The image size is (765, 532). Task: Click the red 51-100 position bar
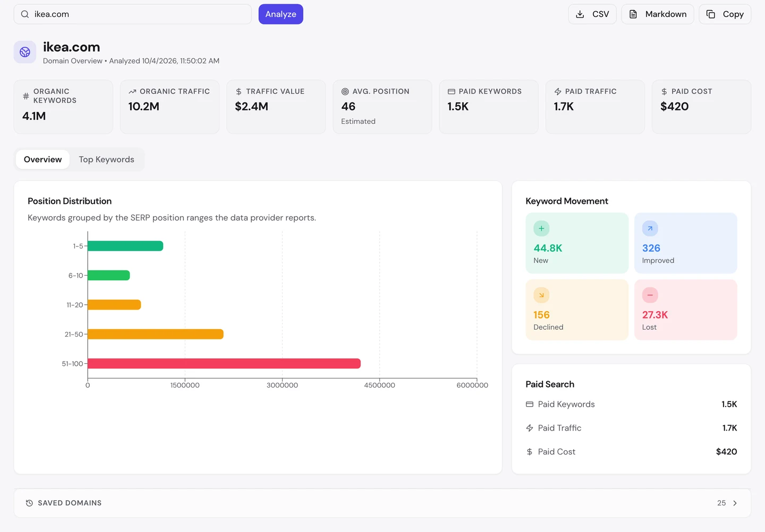[224, 364]
